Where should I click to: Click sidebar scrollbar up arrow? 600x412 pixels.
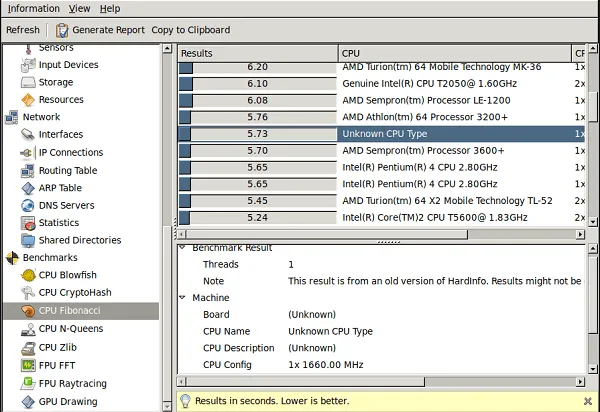[x=167, y=48]
